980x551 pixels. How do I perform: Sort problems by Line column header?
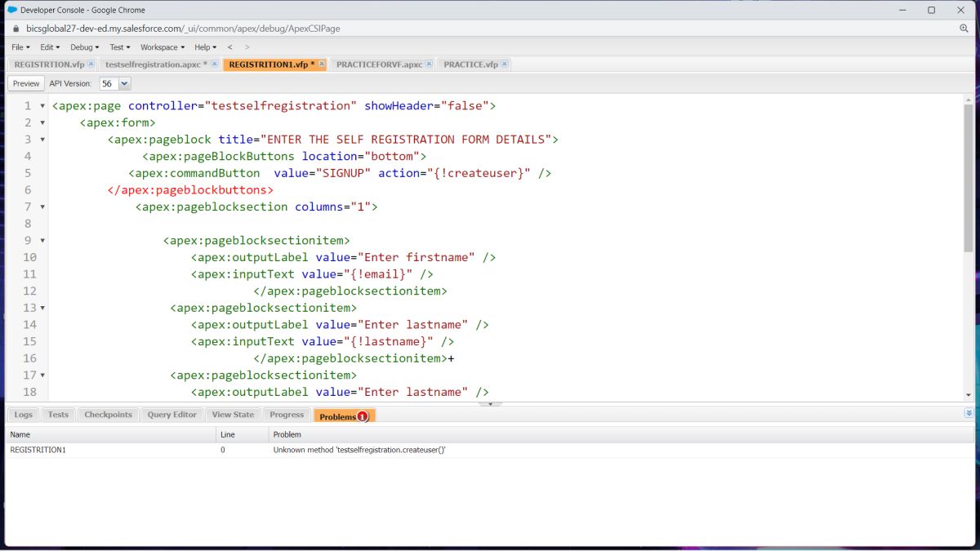pyautogui.click(x=243, y=434)
